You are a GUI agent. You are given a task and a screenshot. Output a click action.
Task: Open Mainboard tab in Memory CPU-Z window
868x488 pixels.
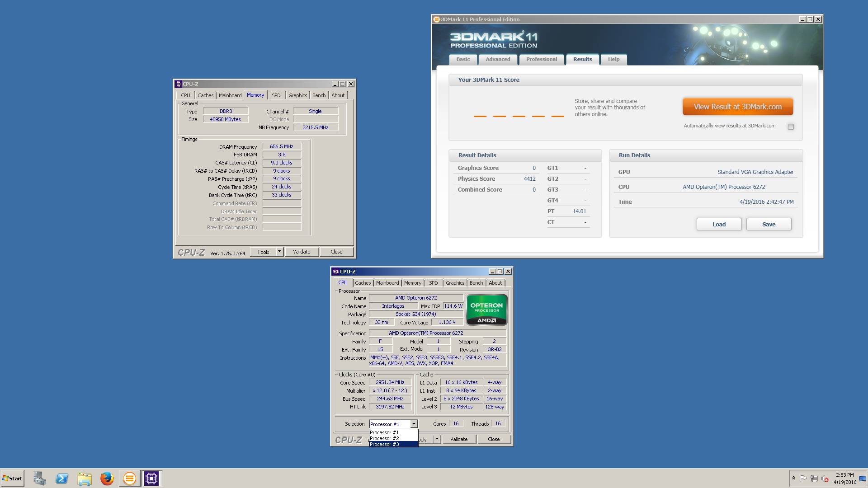point(230,95)
